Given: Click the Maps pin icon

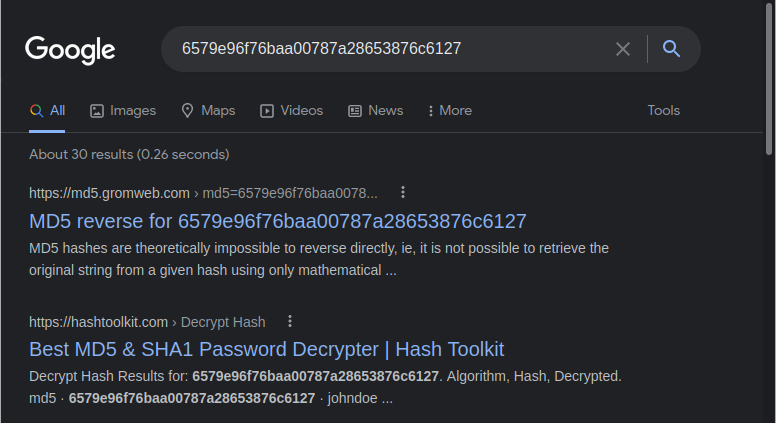Looking at the screenshot, I should (x=187, y=111).
